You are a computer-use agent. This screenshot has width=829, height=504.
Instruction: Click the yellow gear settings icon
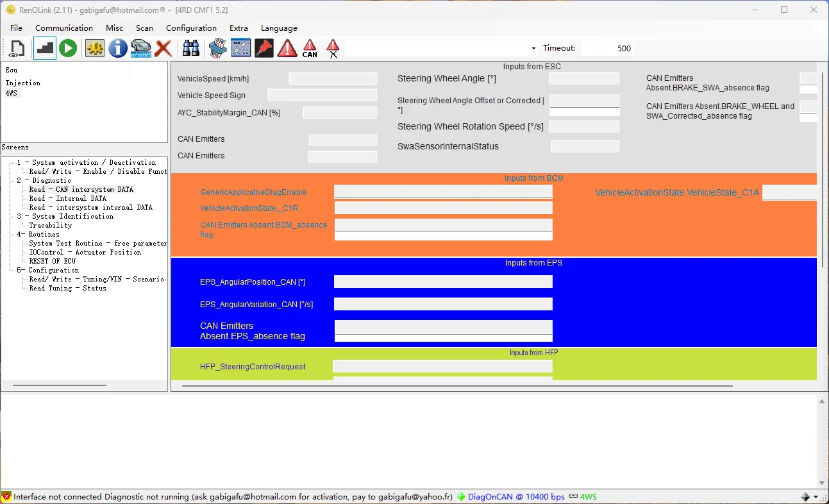point(95,48)
